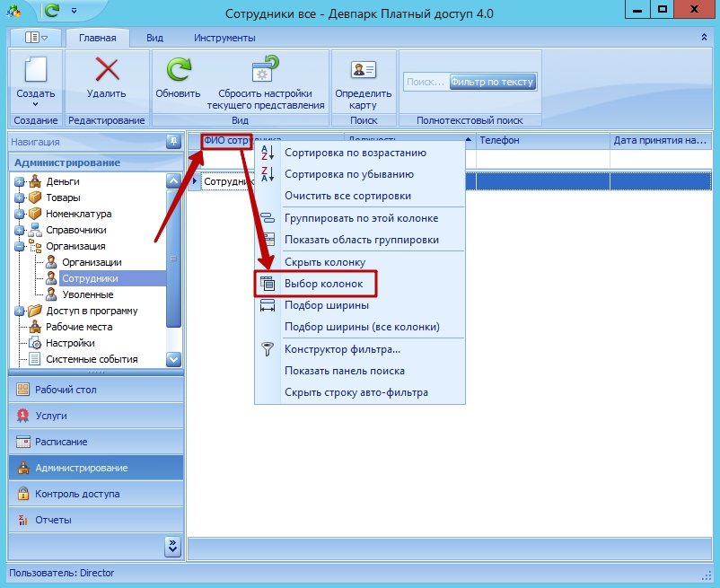Screen dimensions: 720x588
Task: Select Dismissed employees in tree
Action: coord(87,294)
